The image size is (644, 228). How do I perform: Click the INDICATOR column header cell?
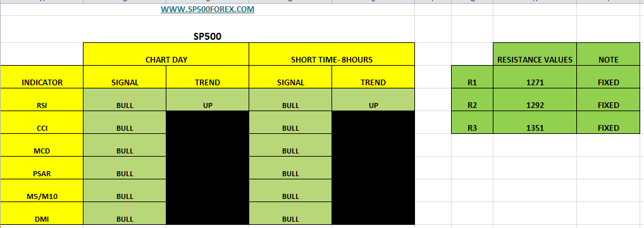42,77
